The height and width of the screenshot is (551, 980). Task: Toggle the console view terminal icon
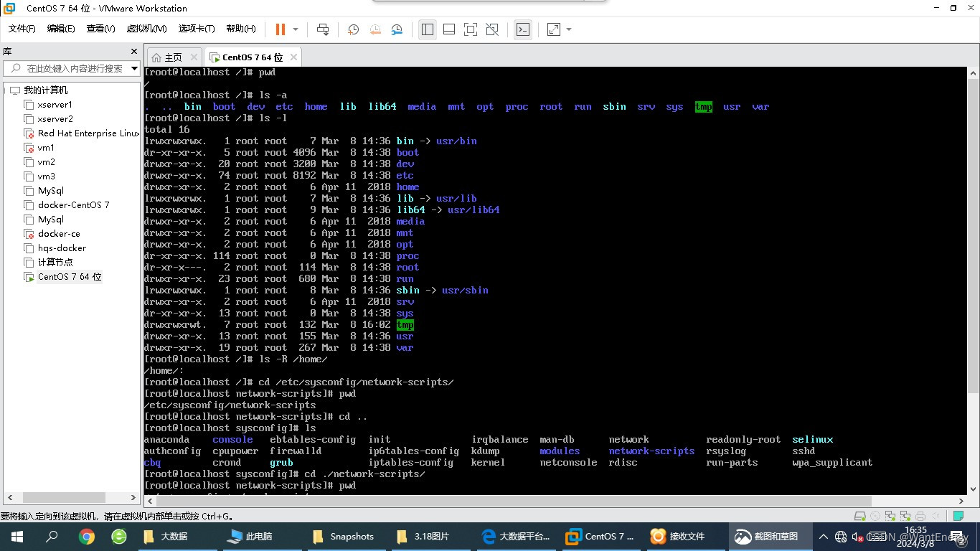(x=523, y=29)
